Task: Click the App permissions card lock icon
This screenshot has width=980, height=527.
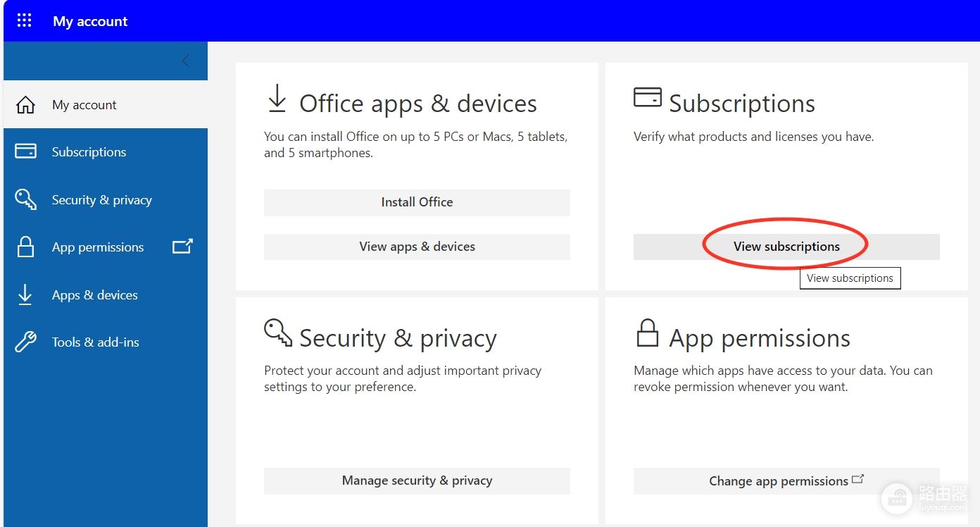Action: (647, 333)
